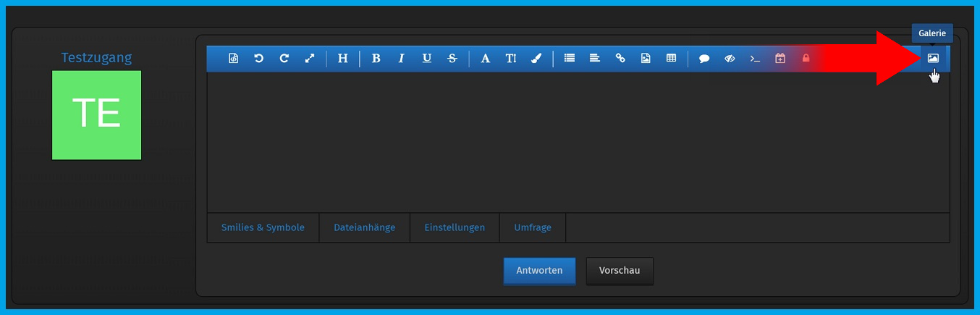Toggle editor source code view
This screenshot has height=315, width=980.
(x=233, y=59)
